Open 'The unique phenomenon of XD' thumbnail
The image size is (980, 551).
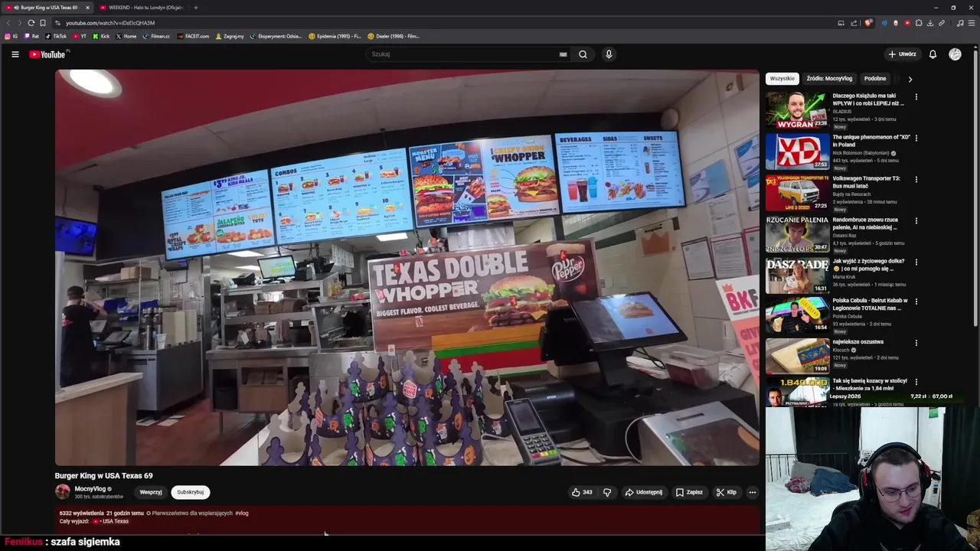click(x=797, y=152)
